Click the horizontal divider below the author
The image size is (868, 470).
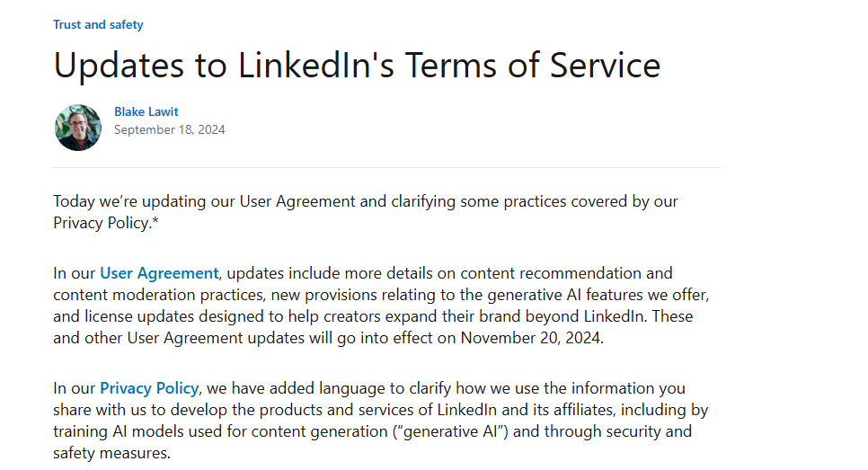tap(386, 167)
